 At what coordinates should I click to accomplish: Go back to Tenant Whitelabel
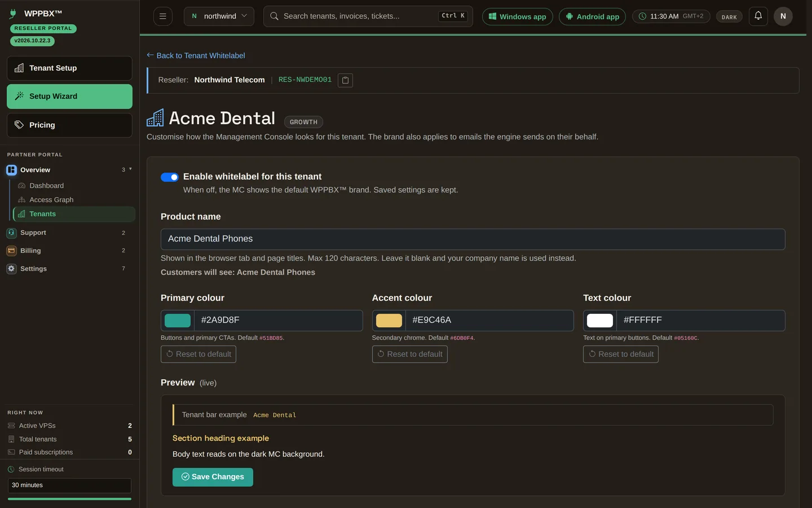(x=196, y=55)
